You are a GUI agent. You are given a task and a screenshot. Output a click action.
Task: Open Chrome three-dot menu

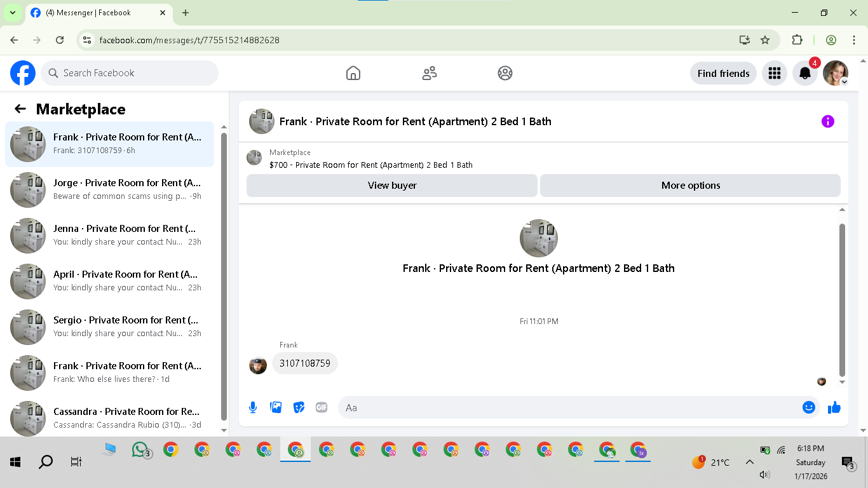854,40
